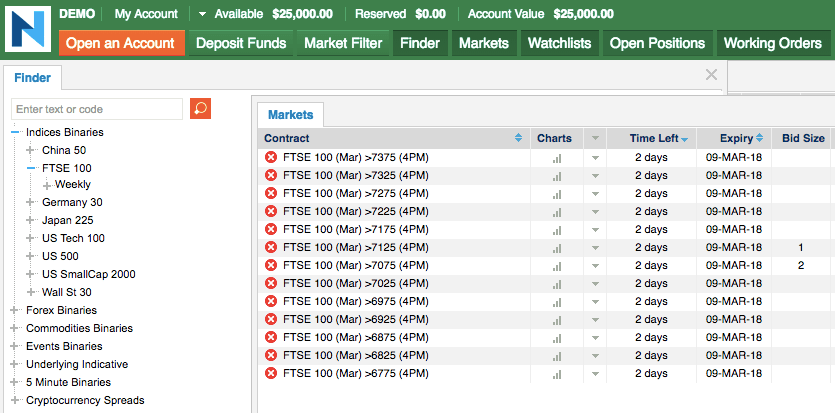Open the Open Positions view
This screenshot has width=835, height=413.
(657, 43)
